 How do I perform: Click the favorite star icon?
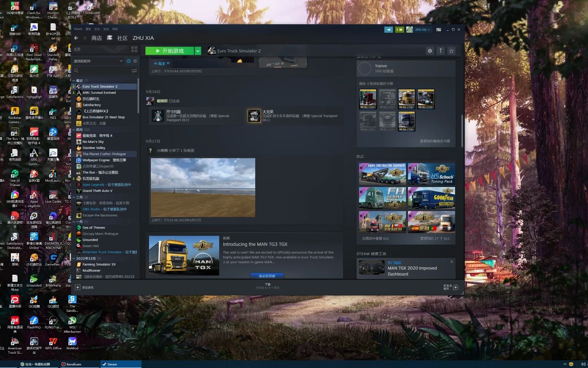click(x=451, y=51)
